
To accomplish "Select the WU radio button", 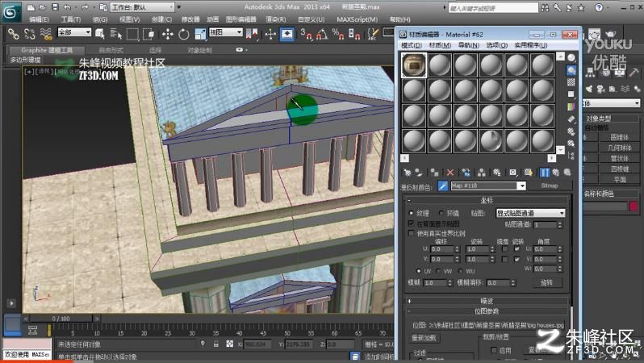I will [x=460, y=271].
